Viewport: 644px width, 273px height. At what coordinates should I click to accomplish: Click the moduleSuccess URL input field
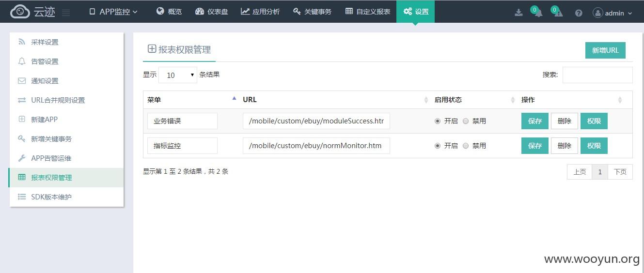pyautogui.click(x=316, y=121)
